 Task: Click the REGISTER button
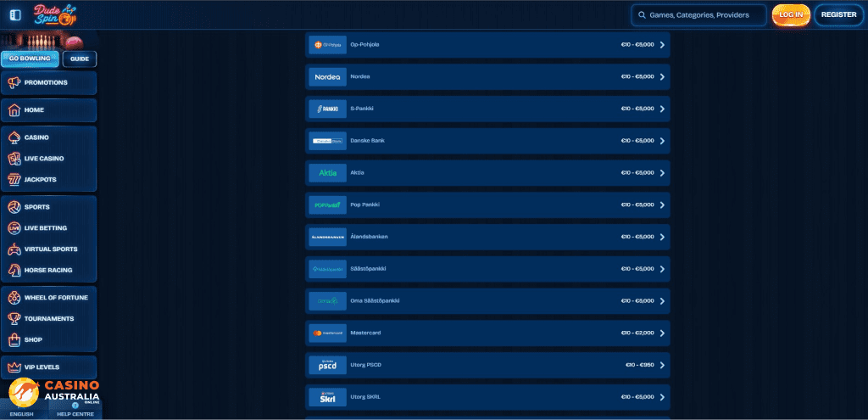pos(838,15)
